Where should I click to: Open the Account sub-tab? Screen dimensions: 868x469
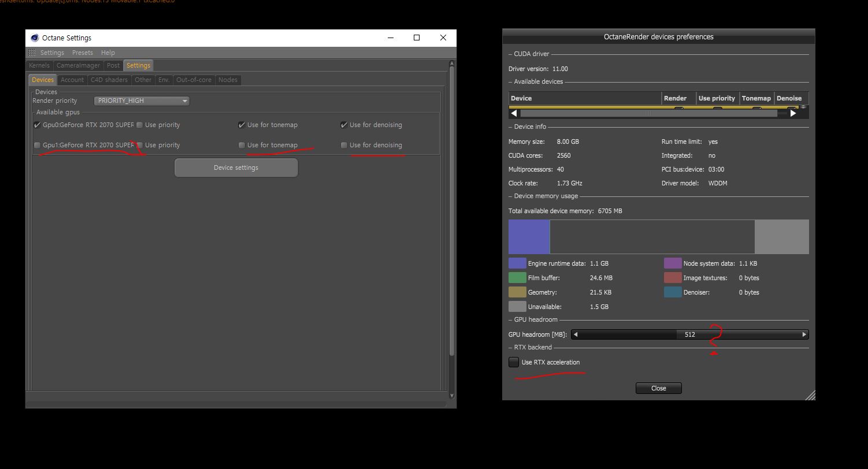72,80
